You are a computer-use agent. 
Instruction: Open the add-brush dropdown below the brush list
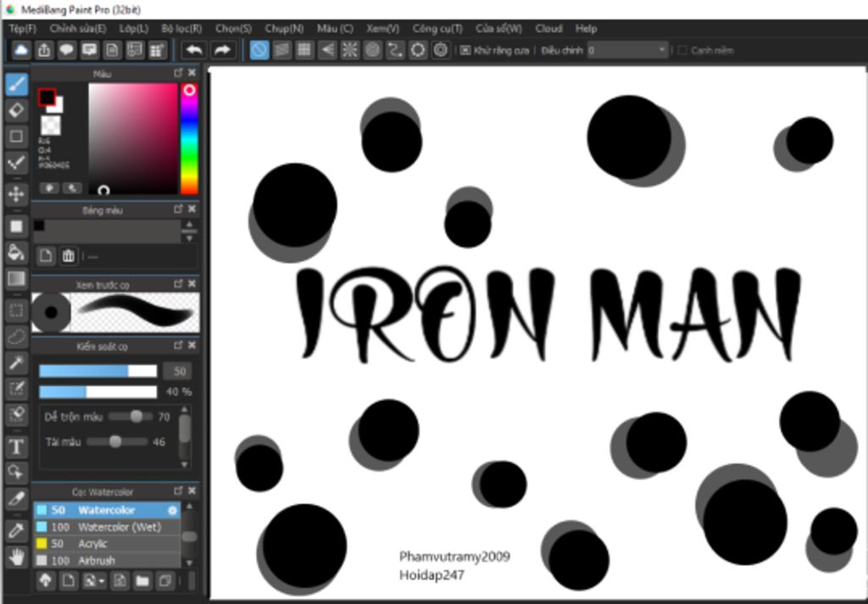tap(93, 581)
